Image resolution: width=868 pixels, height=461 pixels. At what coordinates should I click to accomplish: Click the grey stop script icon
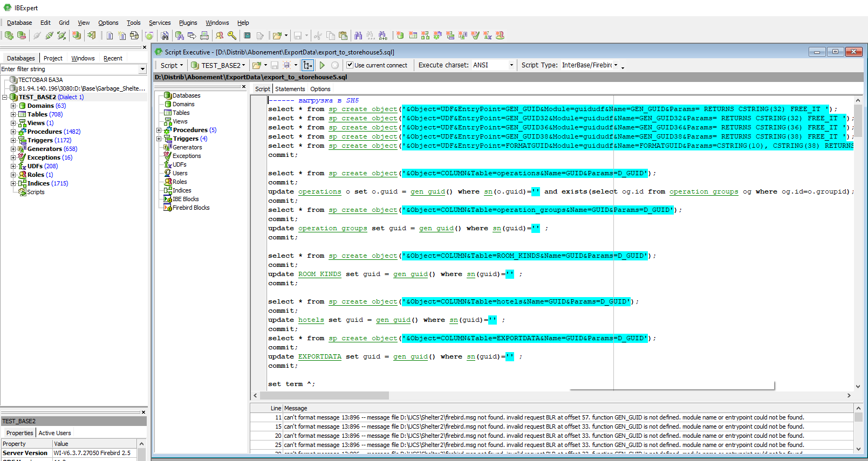335,65
